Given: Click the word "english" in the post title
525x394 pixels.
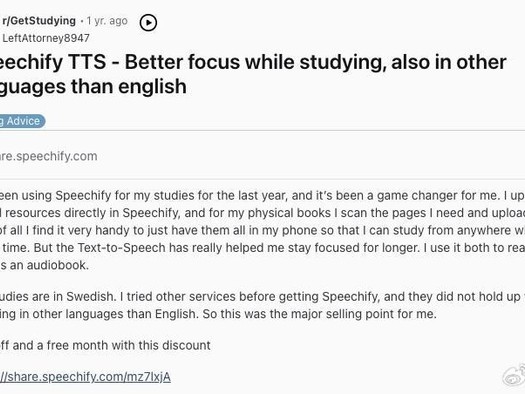Looking at the screenshot, I should tap(152, 86).
